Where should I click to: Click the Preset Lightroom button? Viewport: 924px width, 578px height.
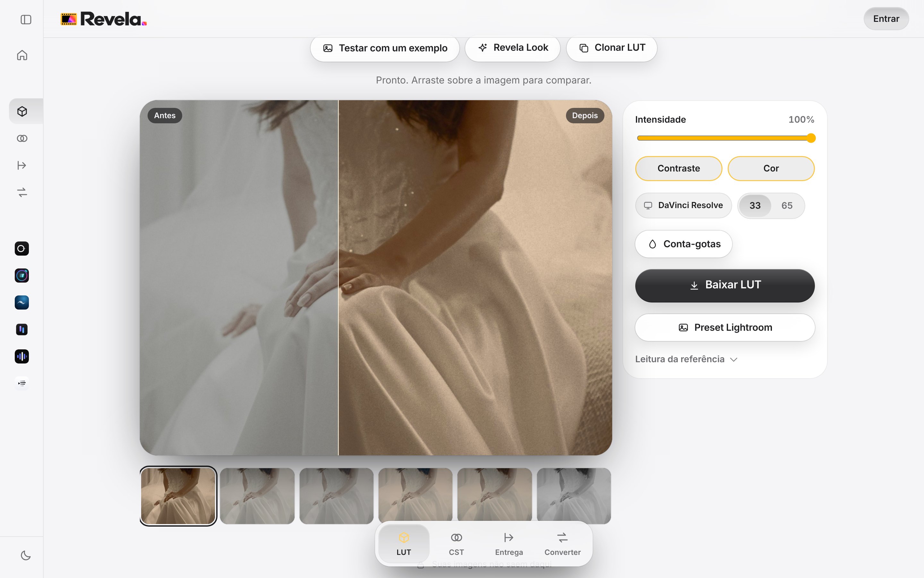(725, 328)
